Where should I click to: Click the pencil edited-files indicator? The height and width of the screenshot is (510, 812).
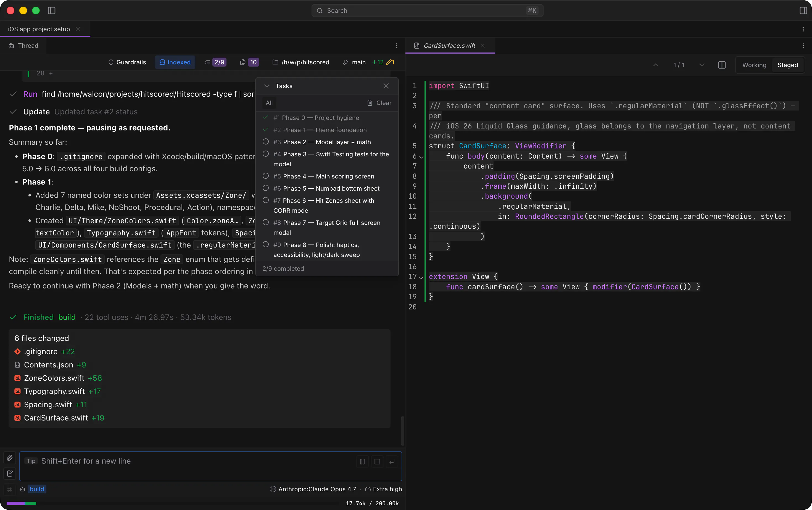point(391,62)
